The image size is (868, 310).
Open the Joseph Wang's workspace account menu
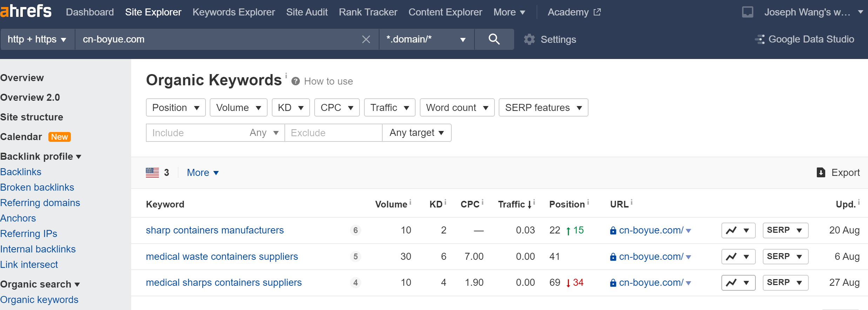(x=813, y=12)
